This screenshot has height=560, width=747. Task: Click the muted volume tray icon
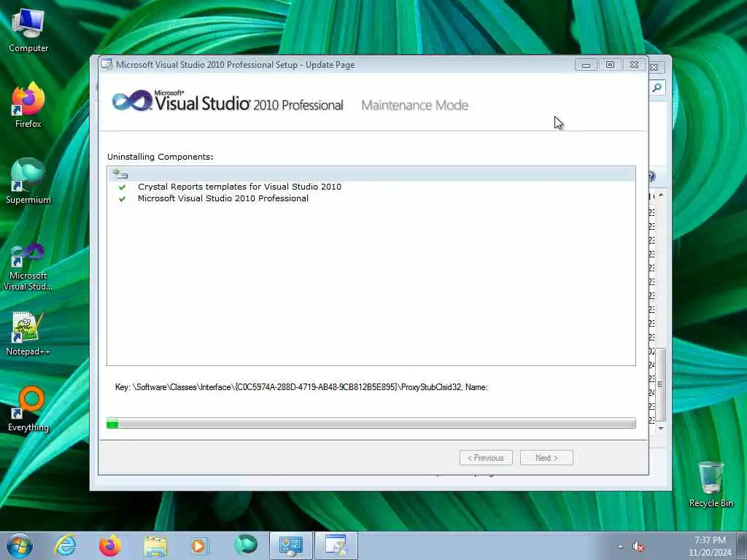pyautogui.click(x=638, y=547)
